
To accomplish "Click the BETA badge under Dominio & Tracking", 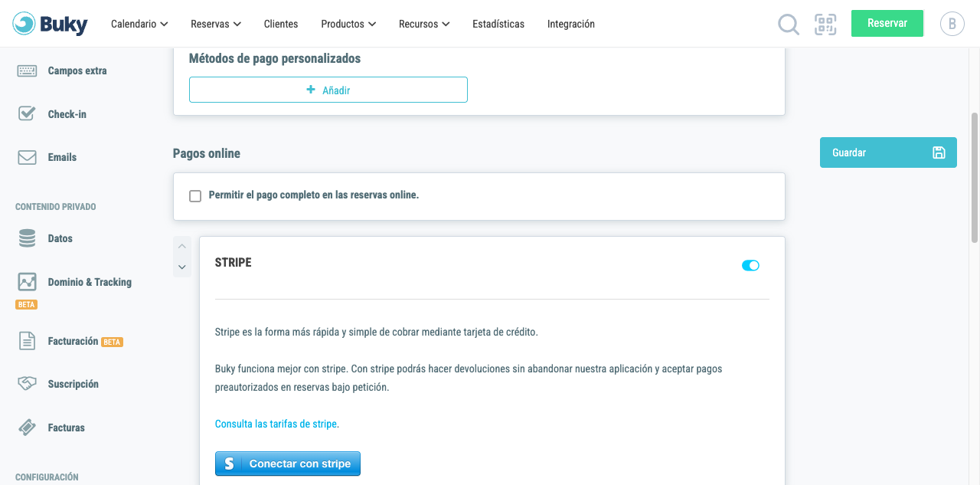I will [27, 304].
